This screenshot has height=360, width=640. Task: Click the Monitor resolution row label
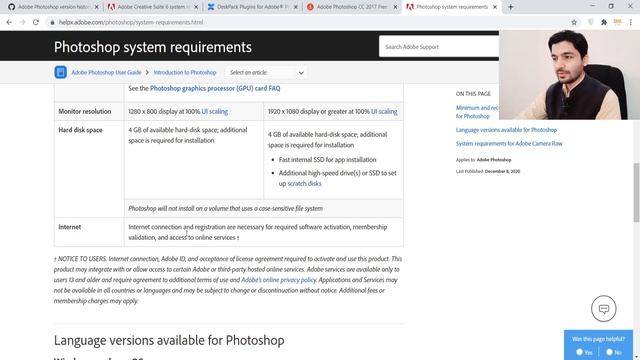coord(84,111)
